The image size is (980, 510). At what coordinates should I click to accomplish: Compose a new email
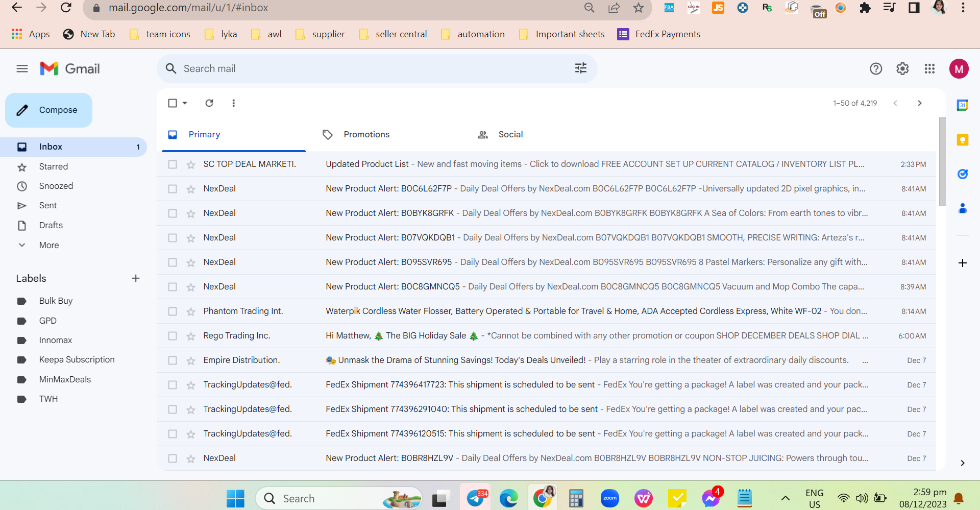[x=49, y=110]
